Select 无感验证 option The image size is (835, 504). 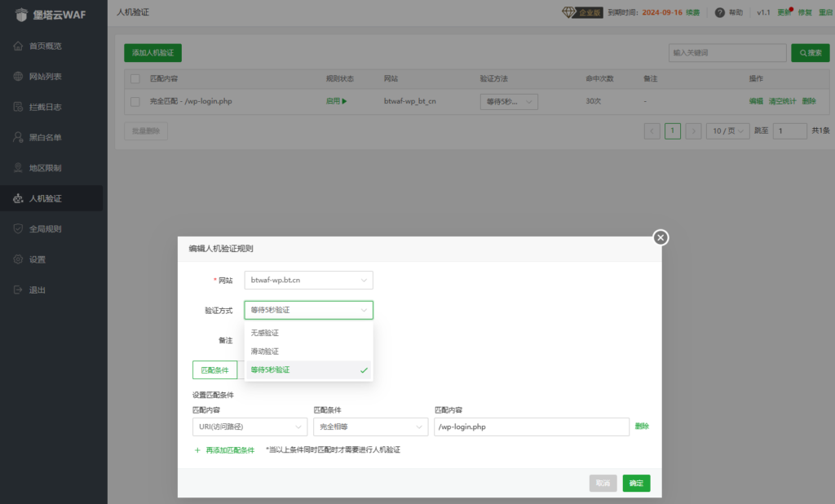click(x=309, y=333)
